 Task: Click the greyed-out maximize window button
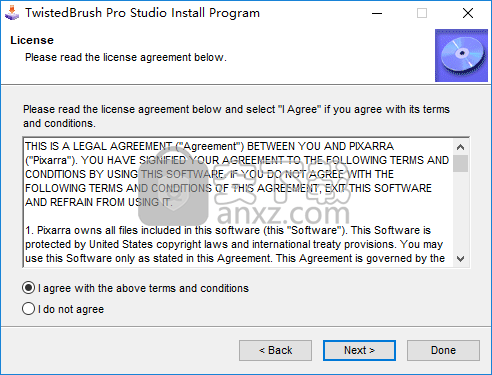[x=422, y=13]
